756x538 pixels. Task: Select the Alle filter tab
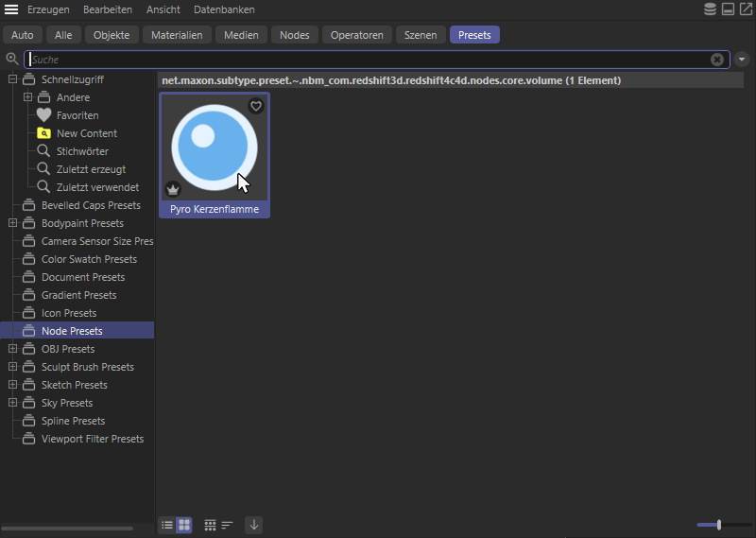click(x=63, y=35)
